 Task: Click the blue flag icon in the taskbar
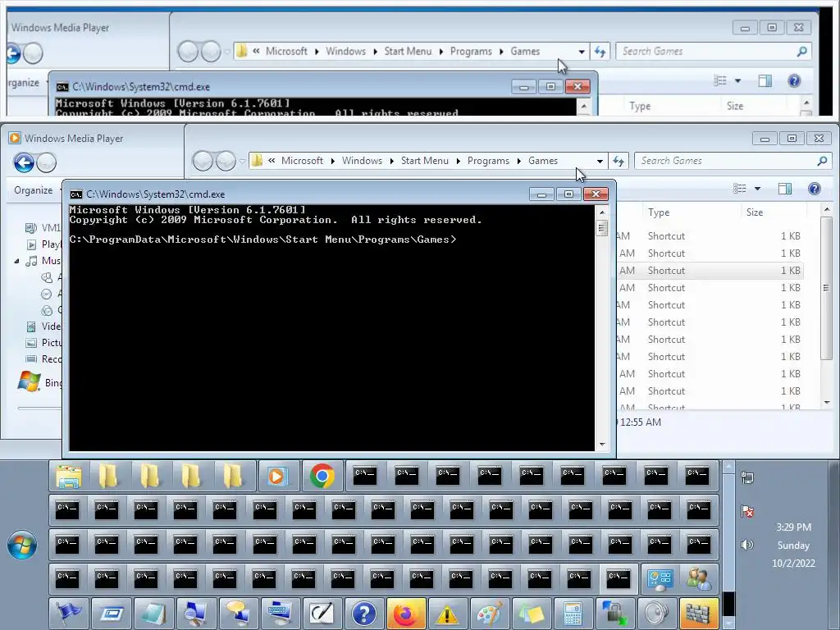tap(69, 614)
